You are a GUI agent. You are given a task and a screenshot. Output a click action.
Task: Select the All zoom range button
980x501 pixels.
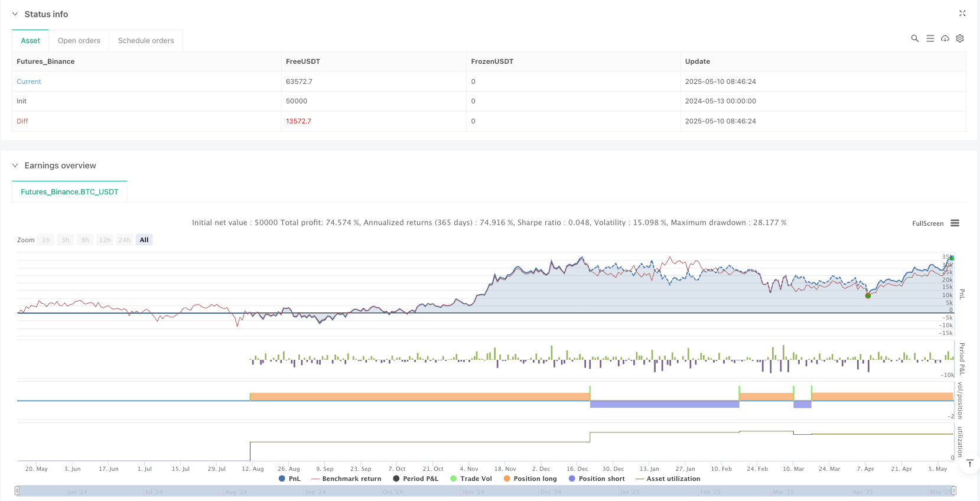point(144,240)
